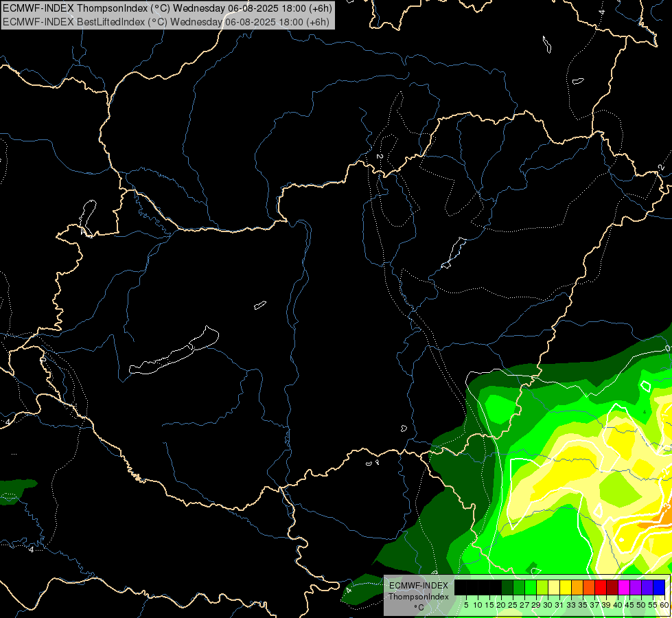Click the legend's 'ECMWF-INDEX' label
The height and width of the screenshot is (618, 672).
click(419, 586)
